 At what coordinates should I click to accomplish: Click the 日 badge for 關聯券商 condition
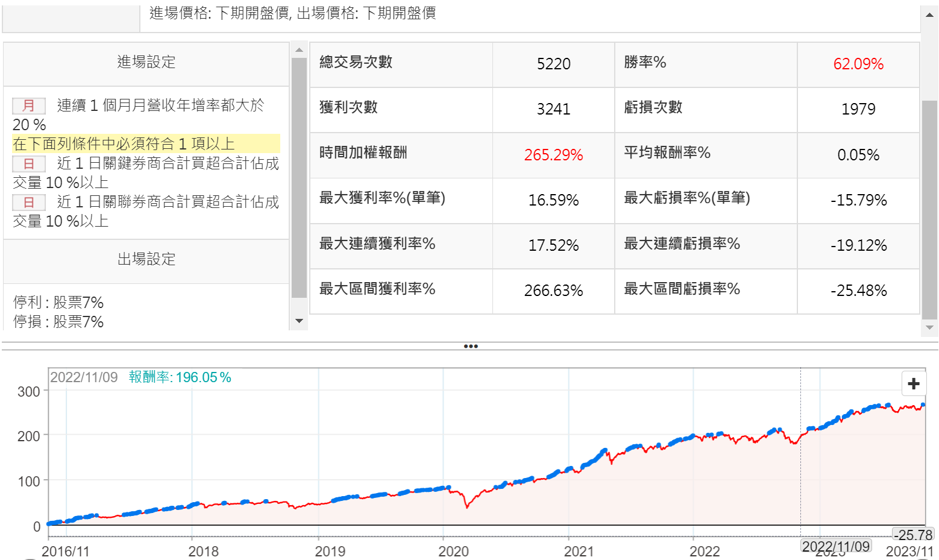(x=29, y=203)
